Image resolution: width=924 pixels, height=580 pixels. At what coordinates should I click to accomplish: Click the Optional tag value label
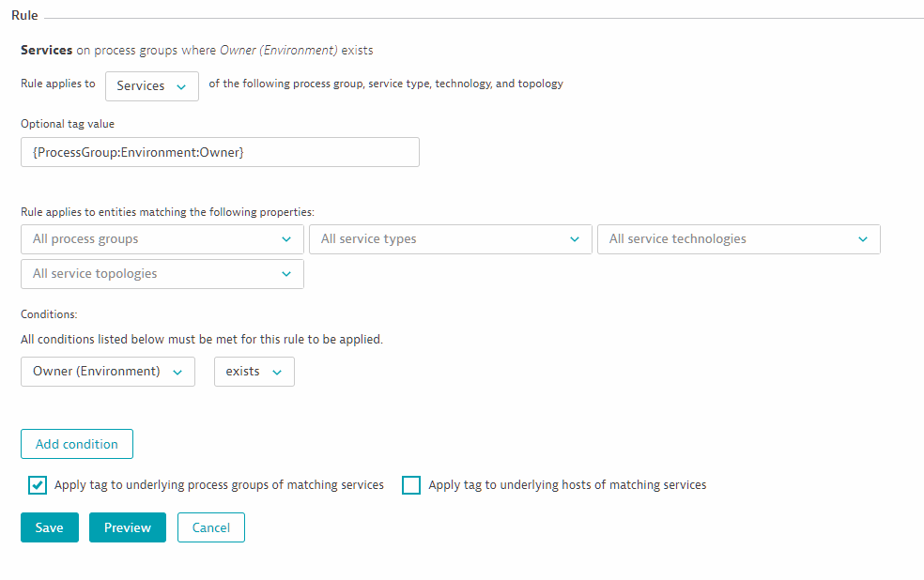68,124
